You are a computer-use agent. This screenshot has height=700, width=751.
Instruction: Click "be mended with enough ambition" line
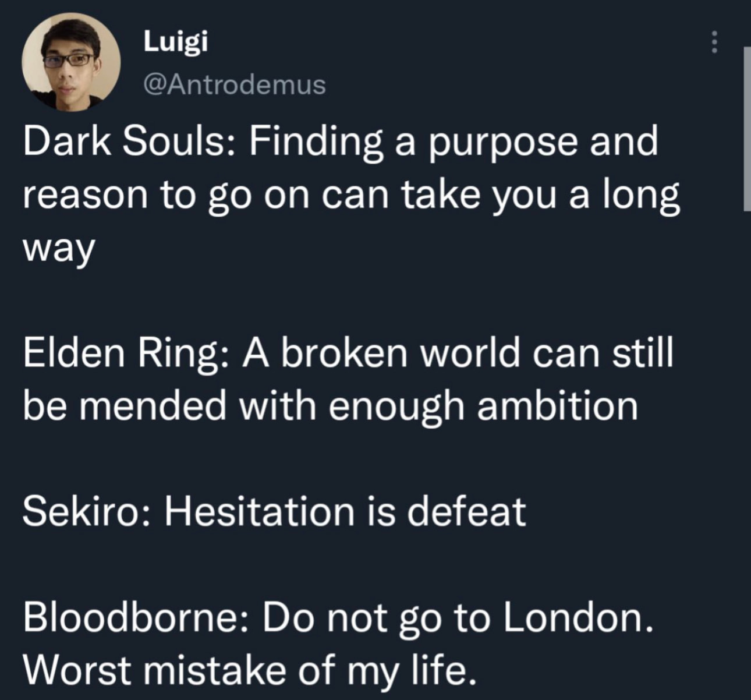[331, 406]
